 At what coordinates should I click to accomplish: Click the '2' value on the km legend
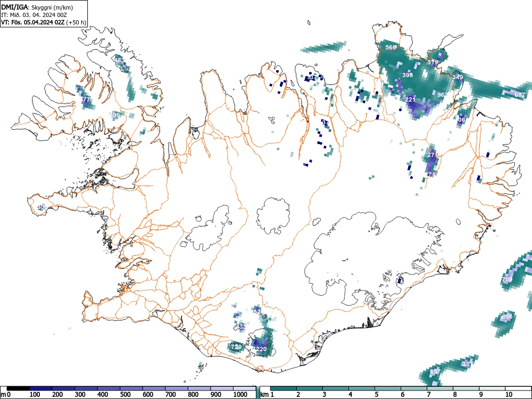click(298, 394)
